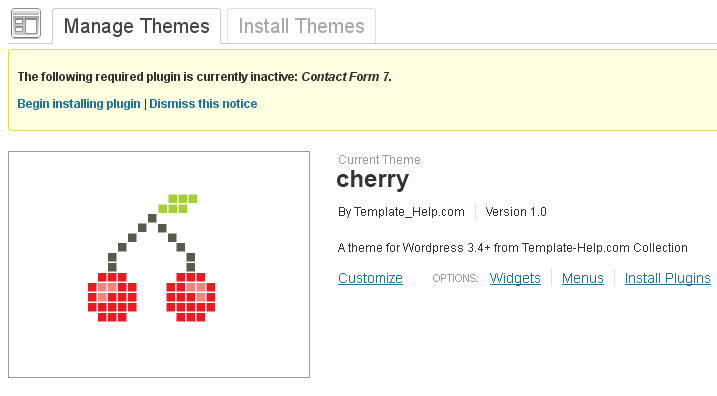The height and width of the screenshot is (396, 717).
Task: Switch to the Manage Themes tab
Action: (136, 26)
